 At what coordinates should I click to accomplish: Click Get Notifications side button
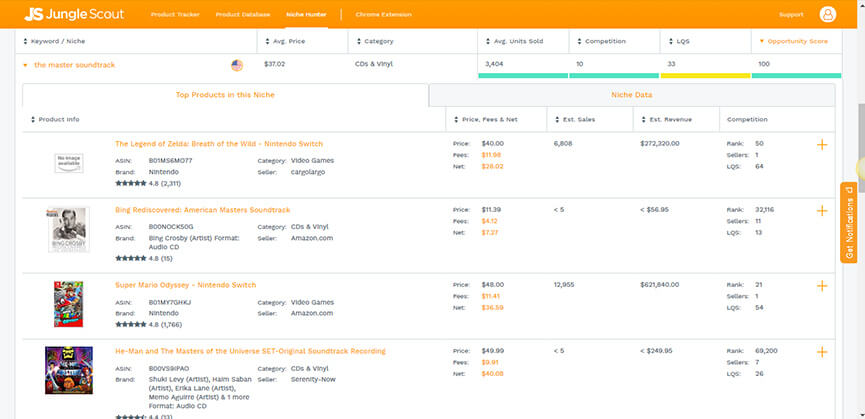(x=848, y=222)
